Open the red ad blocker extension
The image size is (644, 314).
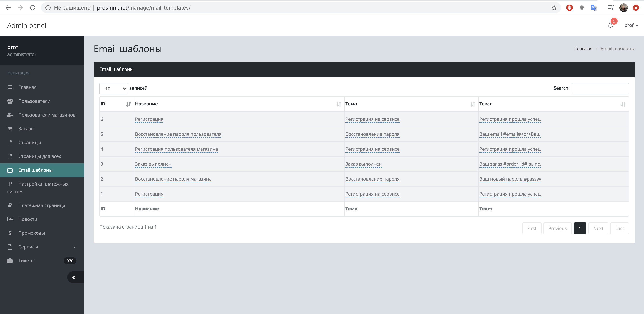(570, 8)
